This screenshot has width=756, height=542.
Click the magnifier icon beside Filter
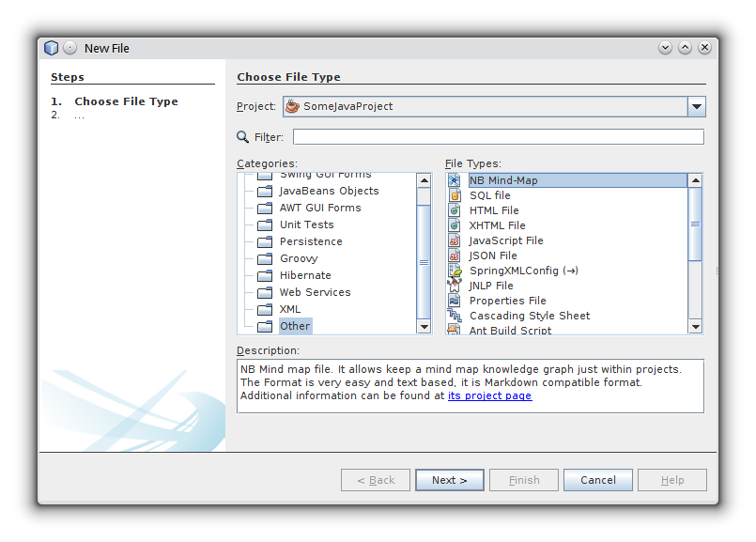pyautogui.click(x=242, y=137)
